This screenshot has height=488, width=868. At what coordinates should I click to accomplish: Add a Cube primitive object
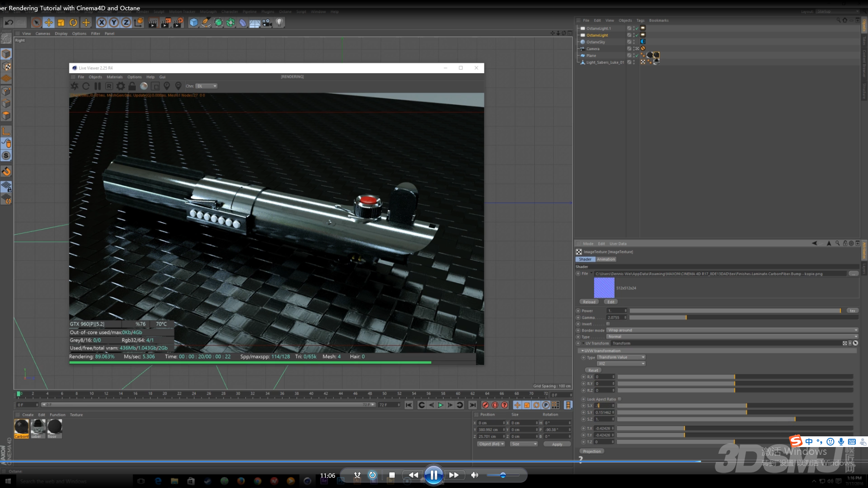pos(194,22)
